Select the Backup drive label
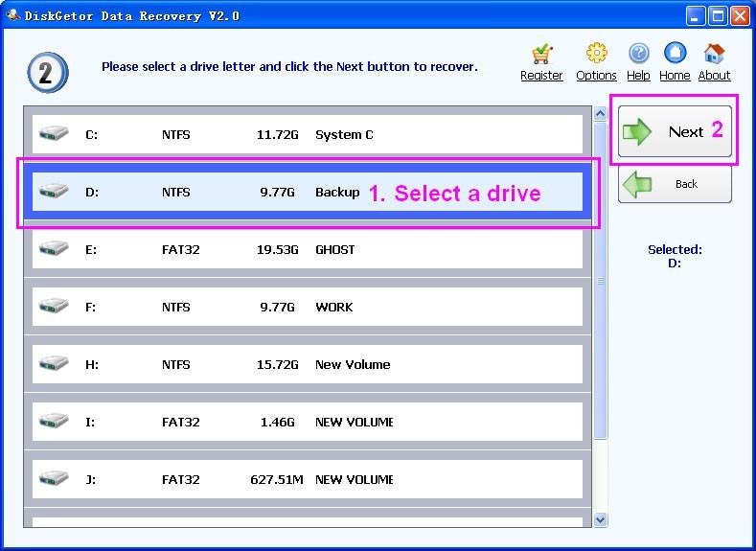Image resolution: width=756 pixels, height=551 pixels. click(x=337, y=193)
